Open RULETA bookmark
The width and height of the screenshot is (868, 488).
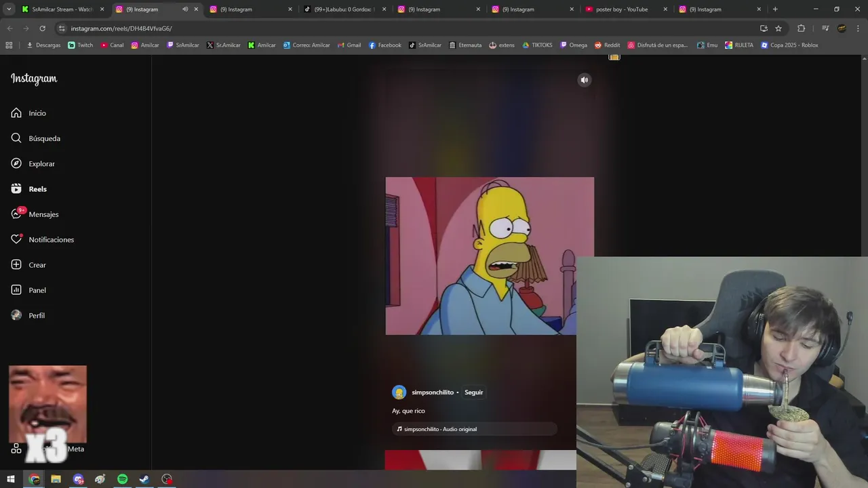(x=738, y=45)
